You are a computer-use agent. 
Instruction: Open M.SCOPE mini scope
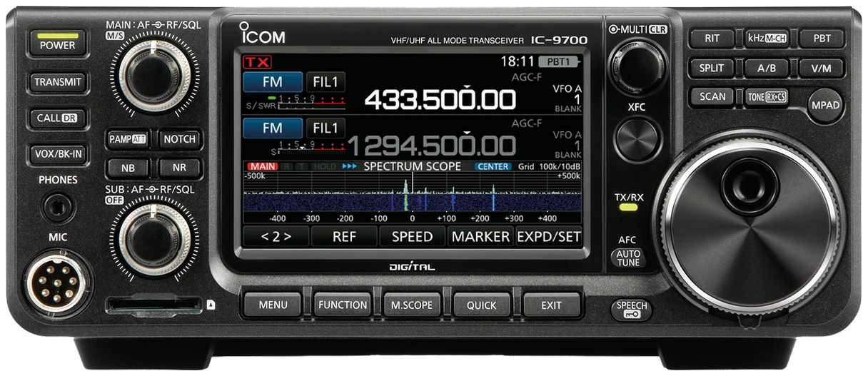(x=412, y=305)
